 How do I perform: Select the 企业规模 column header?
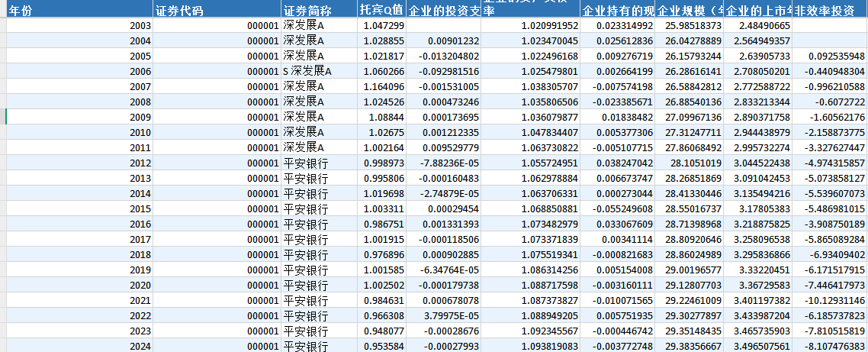689,11
